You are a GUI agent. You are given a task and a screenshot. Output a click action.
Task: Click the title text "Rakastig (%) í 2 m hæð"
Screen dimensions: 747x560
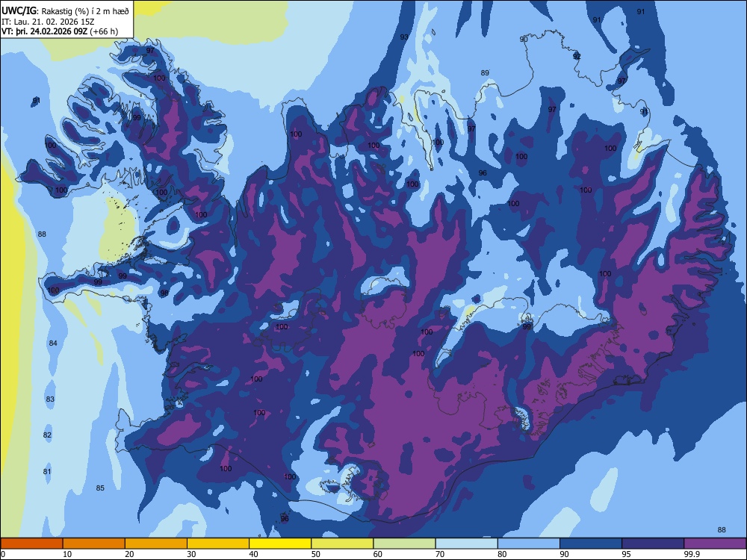coord(85,11)
